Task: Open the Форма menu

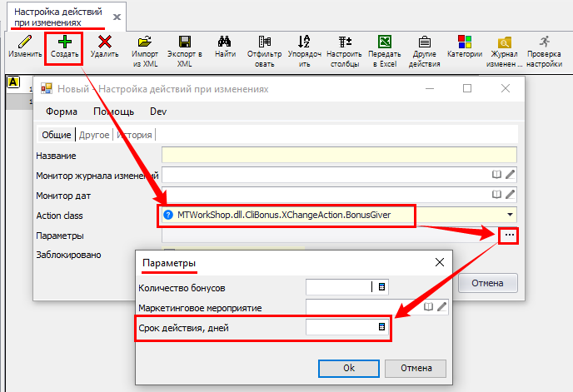Action: pos(62,112)
